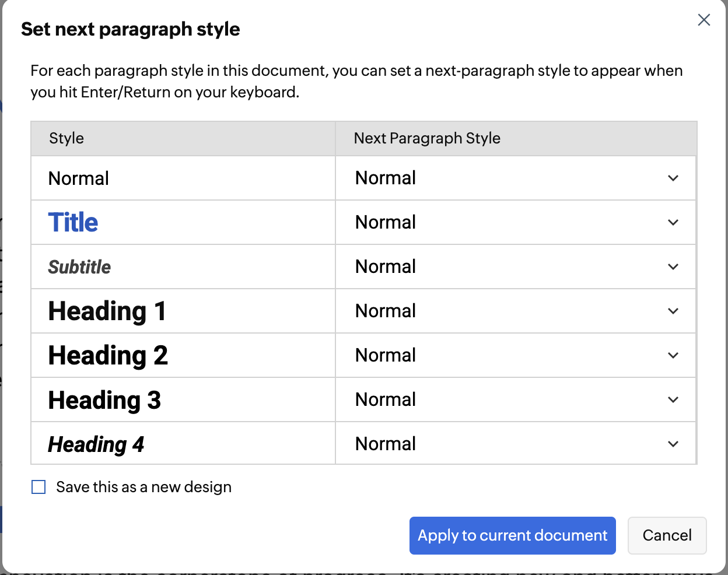The width and height of the screenshot is (728, 575).
Task: Select the Heading 3 style row
Action: point(104,400)
